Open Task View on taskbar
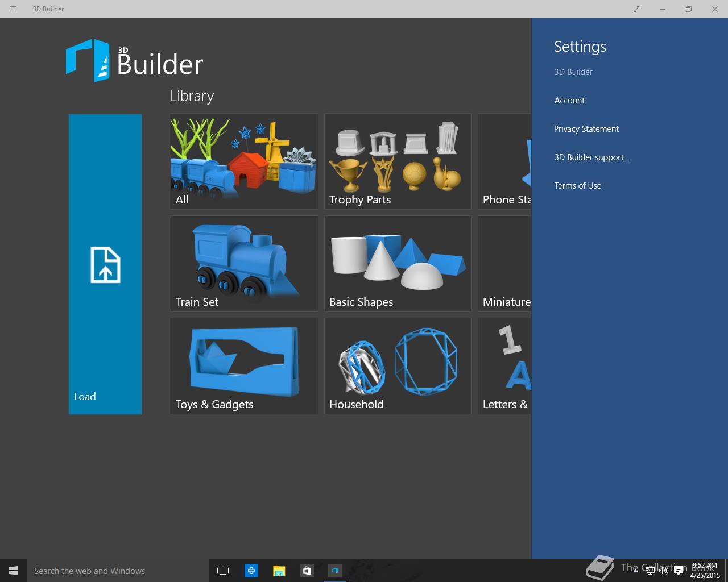The width and height of the screenshot is (728, 582). point(223,571)
